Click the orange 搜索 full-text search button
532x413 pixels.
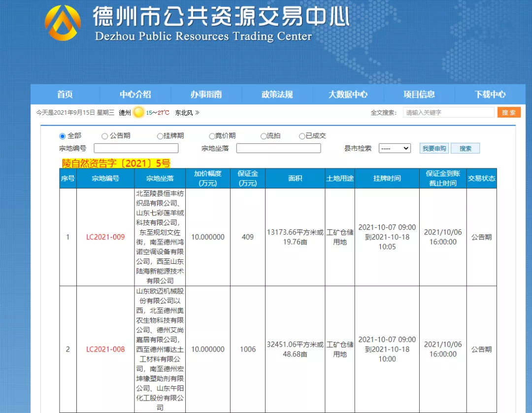point(509,113)
